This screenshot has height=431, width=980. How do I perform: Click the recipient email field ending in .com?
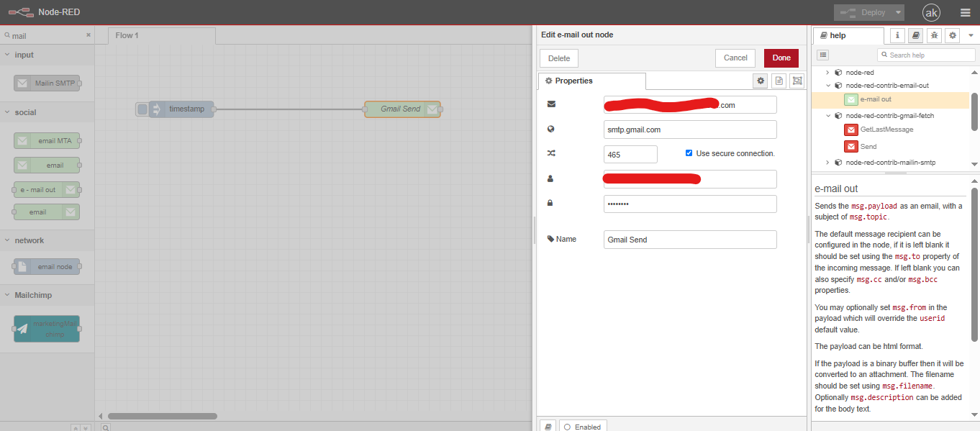(690, 105)
